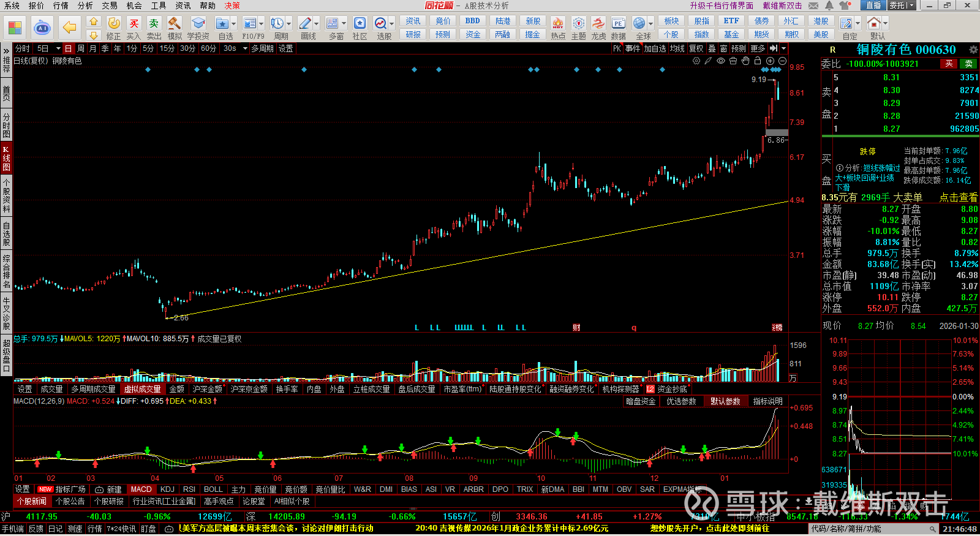Open the 周期 clock icon
Image resolution: width=980 pixels, height=536 pixels.
tap(277, 23)
